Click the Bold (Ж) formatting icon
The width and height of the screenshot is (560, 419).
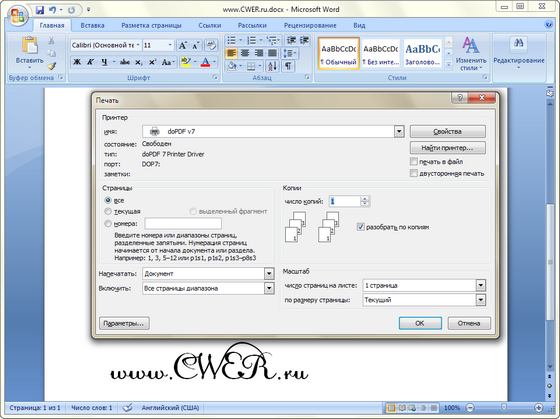coord(77,62)
